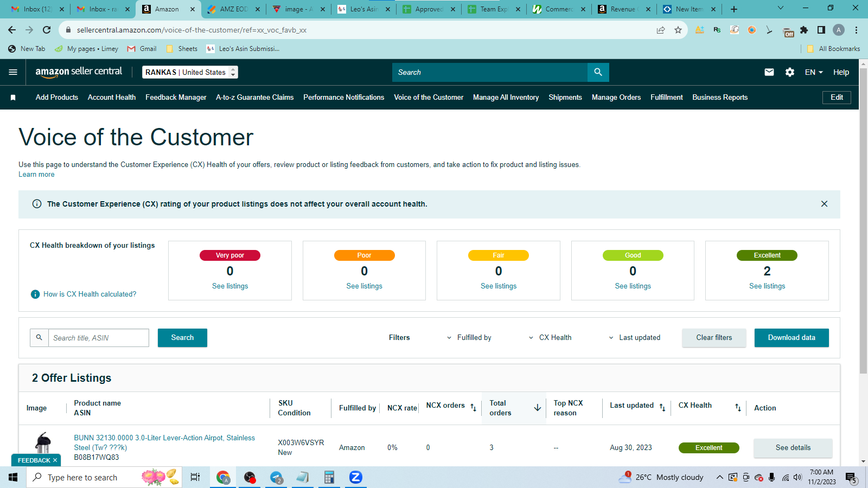This screenshot has height=488, width=868.
Task: Open the Seller Central hamburger menu
Action: click(x=13, y=72)
